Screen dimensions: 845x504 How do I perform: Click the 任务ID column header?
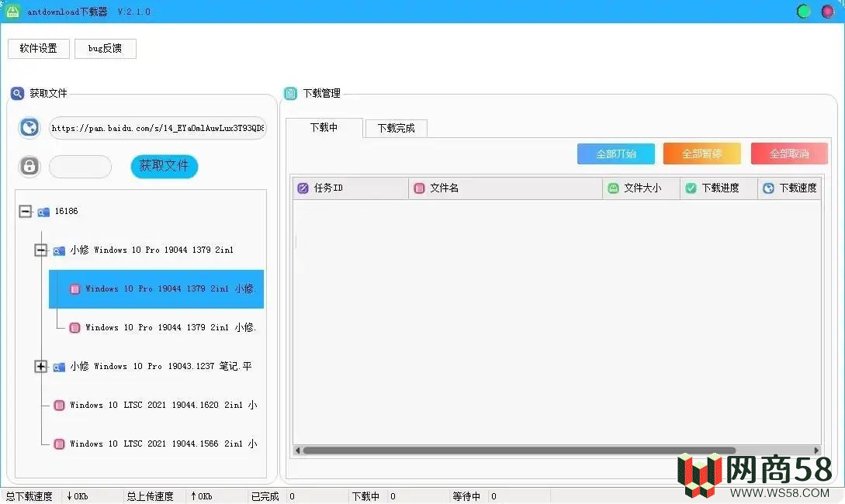pyautogui.click(x=351, y=188)
